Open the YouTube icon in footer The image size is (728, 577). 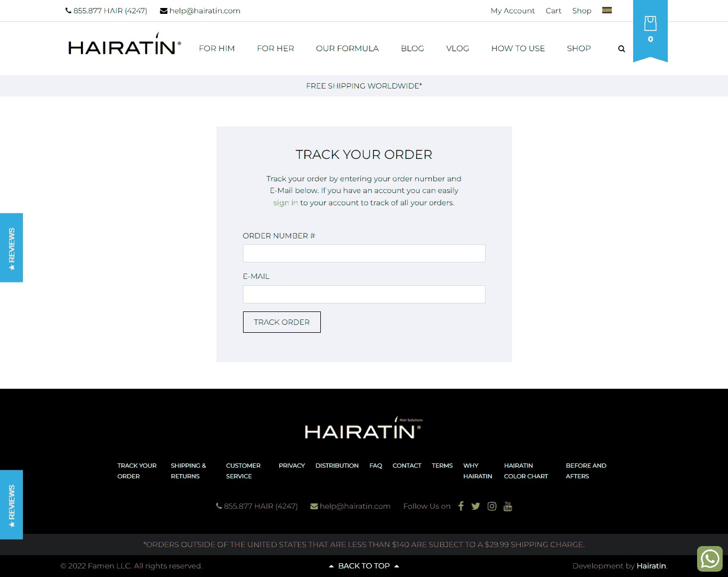pyautogui.click(x=507, y=506)
